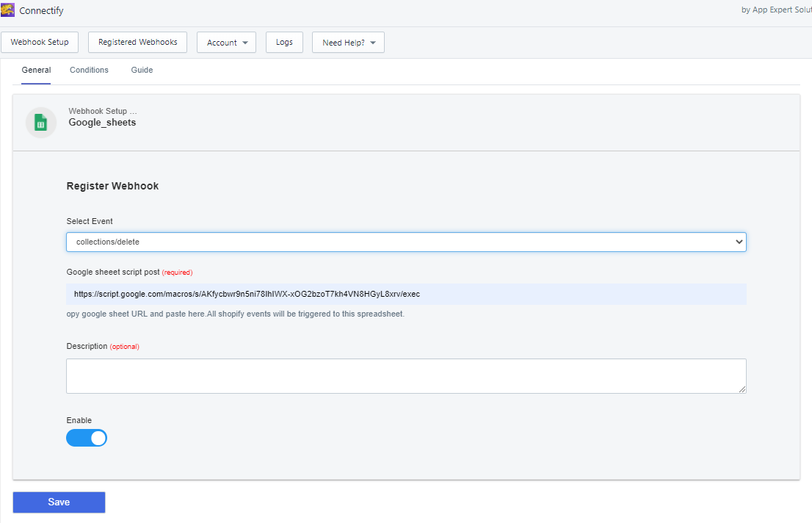
Task: Switch to the General tab
Action: [36, 70]
